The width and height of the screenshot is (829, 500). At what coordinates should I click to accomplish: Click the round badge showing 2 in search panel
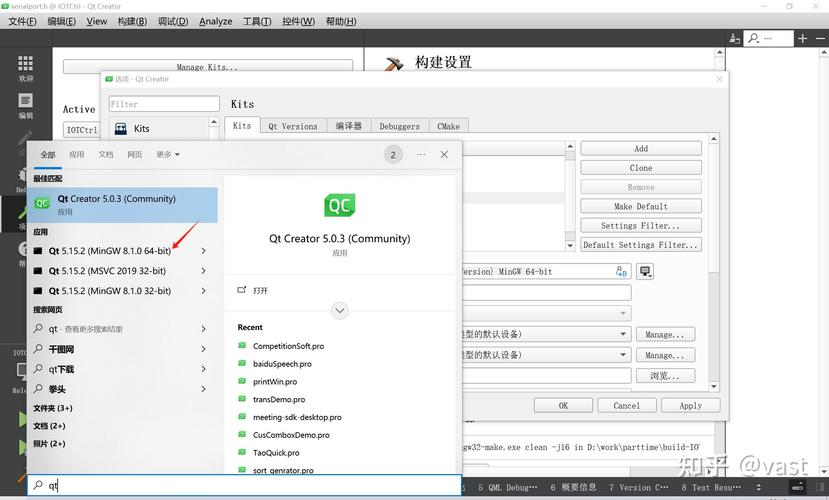point(393,154)
